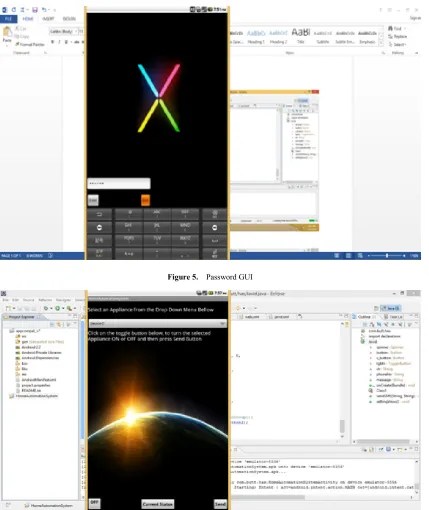The image size is (429, 510).
Task: Open the Word FILE tab
Action: (9, 19)
